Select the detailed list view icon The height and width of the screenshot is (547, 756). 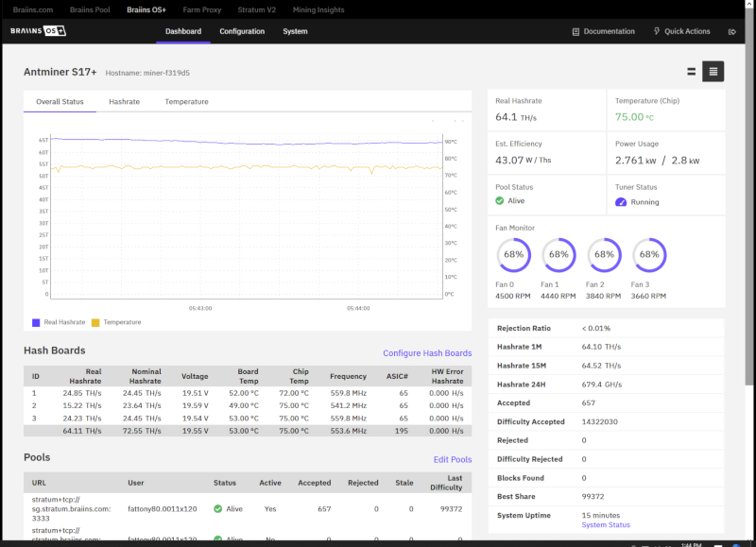[713, 72]
